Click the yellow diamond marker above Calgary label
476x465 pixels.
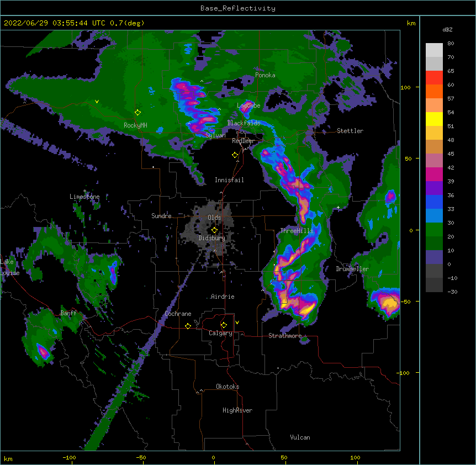click(x=224, y=325)
